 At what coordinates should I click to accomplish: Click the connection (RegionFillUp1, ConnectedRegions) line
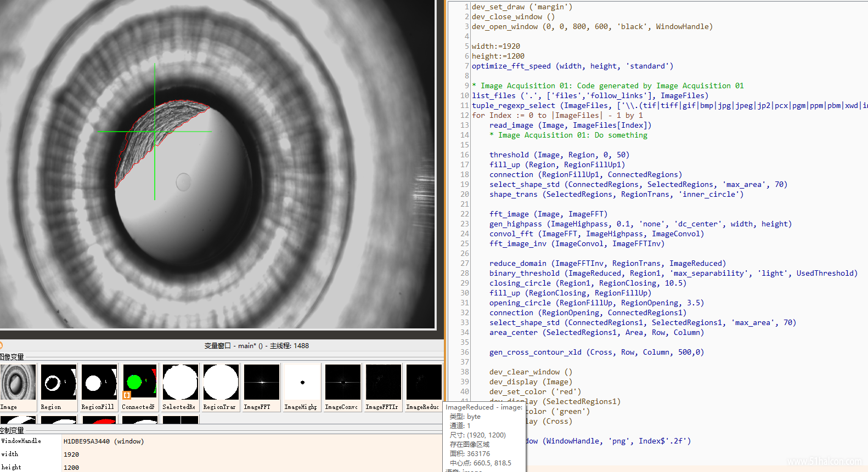(585, 174)
